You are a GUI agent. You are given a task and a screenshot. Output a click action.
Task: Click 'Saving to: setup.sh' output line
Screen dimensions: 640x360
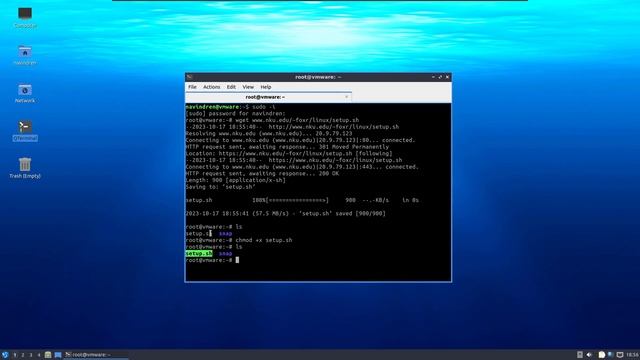[x=220, y=187]
